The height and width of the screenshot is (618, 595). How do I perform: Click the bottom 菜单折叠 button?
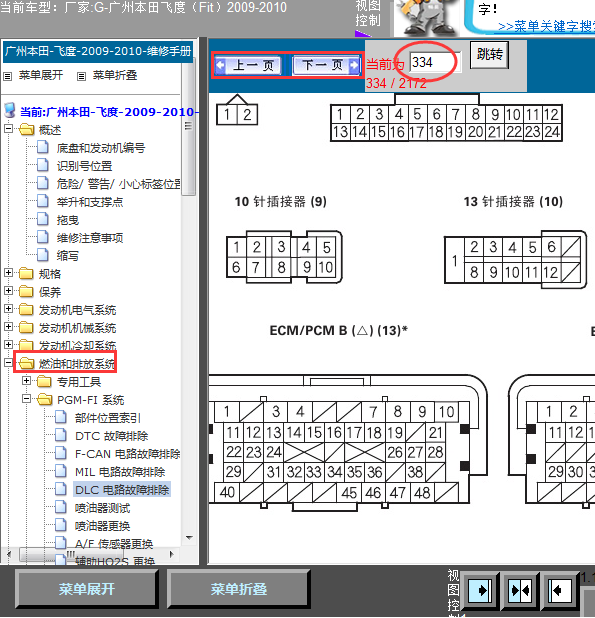pyautogui.click(x=238, y=589)
